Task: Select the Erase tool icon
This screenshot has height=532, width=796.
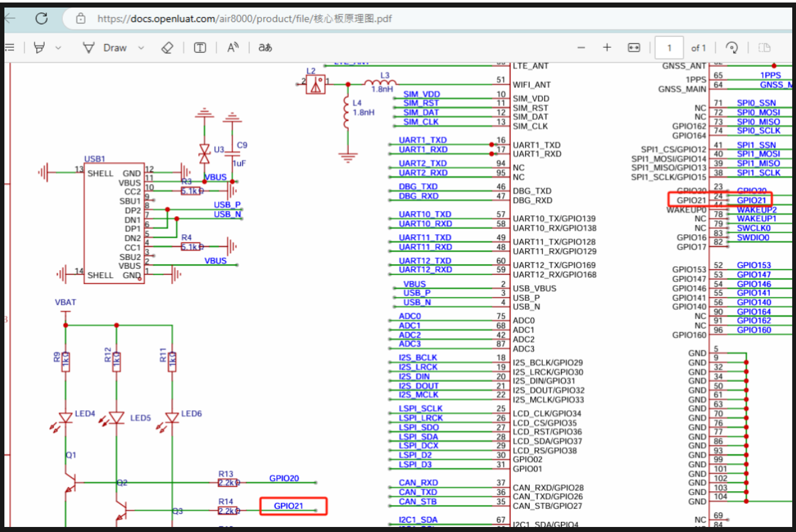Action: pyautogui.click(x=167, y=48)
